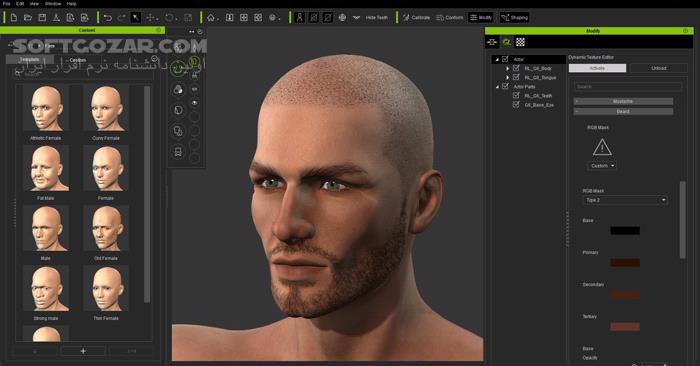Screen dimensions: 700x366
Task: Click the skin circles icon in the side strip
Action: point(178,89)
